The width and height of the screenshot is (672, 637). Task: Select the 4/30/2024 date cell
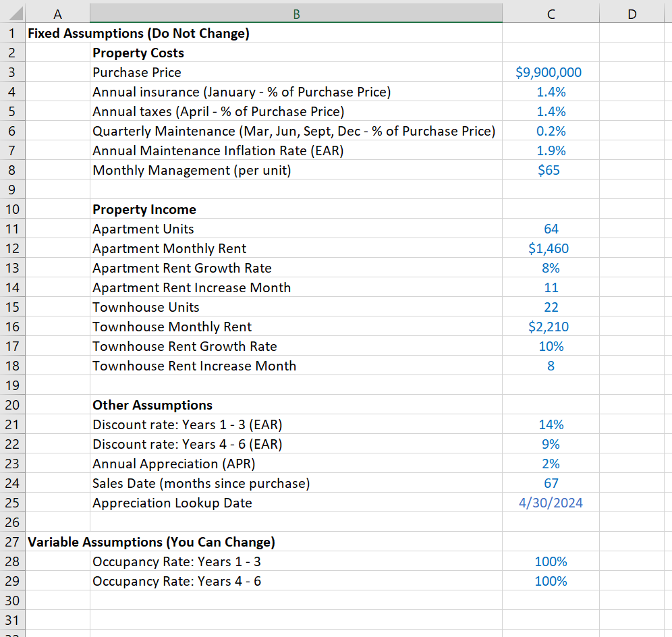551,503
